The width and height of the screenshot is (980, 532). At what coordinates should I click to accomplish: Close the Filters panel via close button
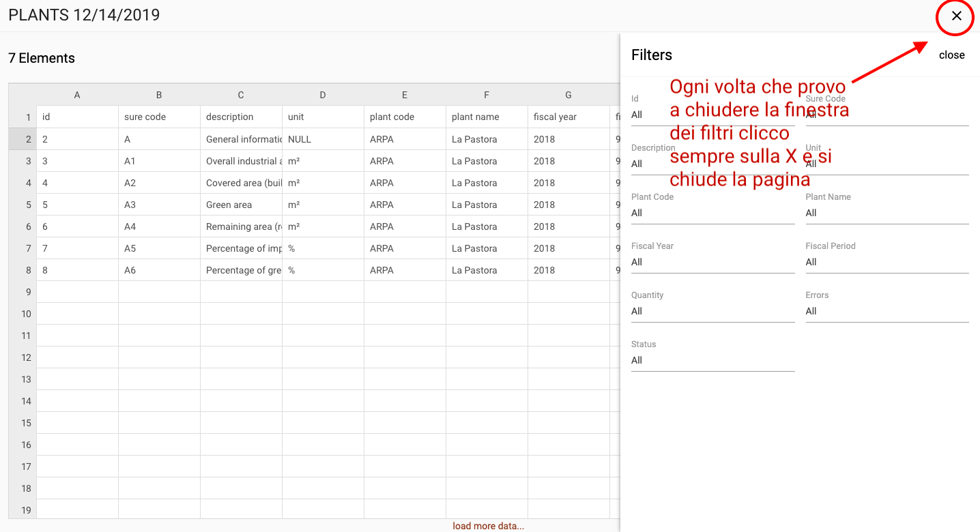[951, 55]
